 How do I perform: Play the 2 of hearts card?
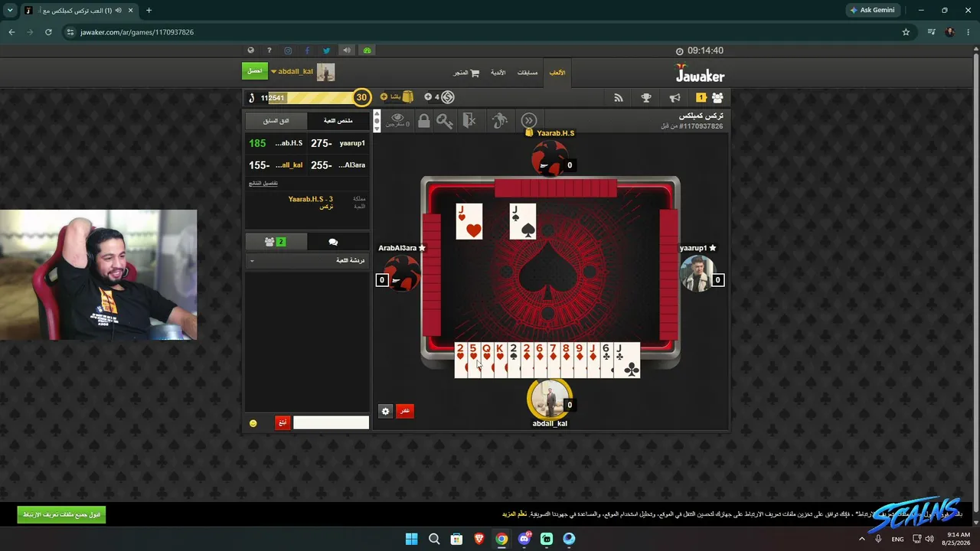(460, 360)
